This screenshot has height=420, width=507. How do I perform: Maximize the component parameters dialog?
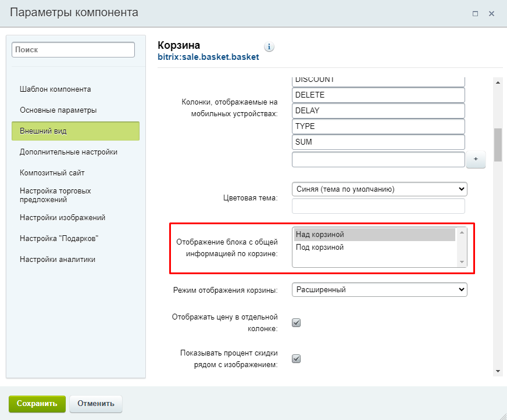(x=475, y=13)
